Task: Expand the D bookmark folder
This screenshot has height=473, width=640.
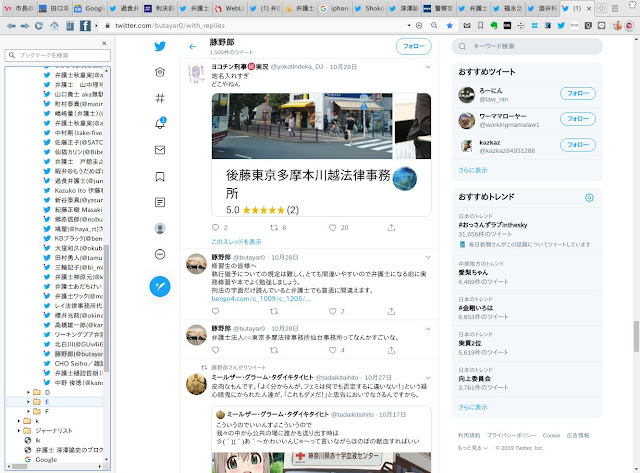Action: coord(28,392)
